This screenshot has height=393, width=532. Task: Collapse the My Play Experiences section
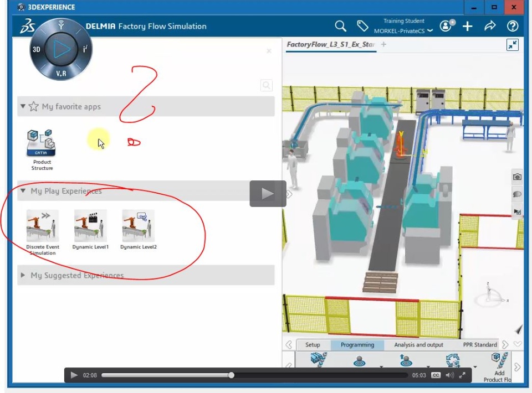[23, 191]
